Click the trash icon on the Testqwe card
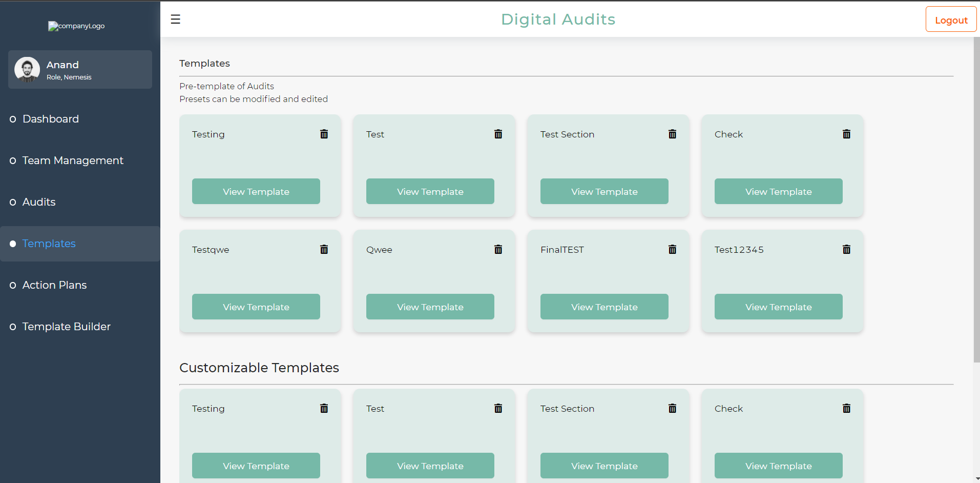This screenshot has width=980, height=483. pyautogui.click(x=324, y=249)
